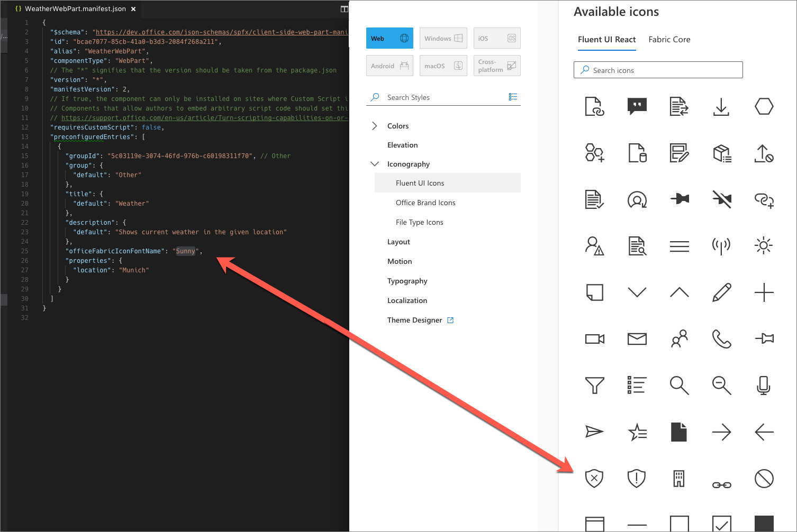Toggle the styles list view icon

point(513,97)
